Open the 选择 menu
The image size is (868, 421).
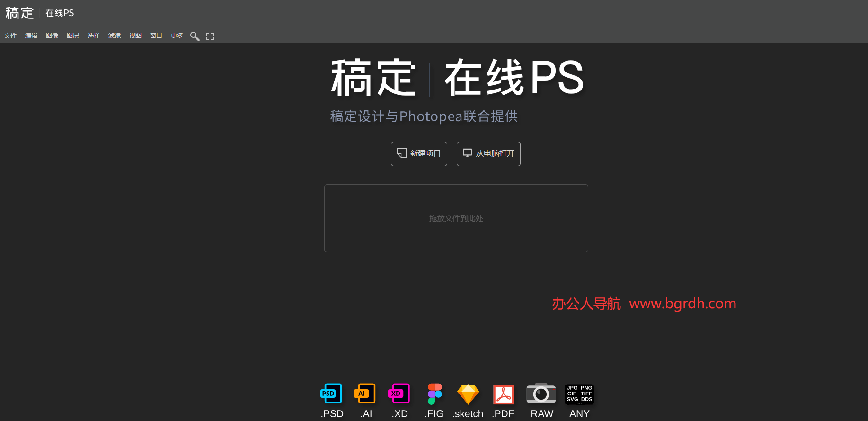pyautogui.click(x=94, y=36)
